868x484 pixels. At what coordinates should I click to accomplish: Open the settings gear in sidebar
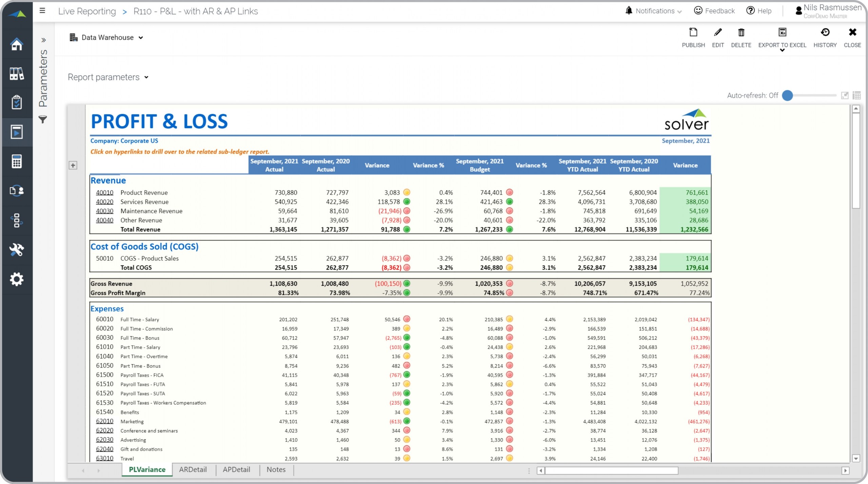(x=16, y=279)
